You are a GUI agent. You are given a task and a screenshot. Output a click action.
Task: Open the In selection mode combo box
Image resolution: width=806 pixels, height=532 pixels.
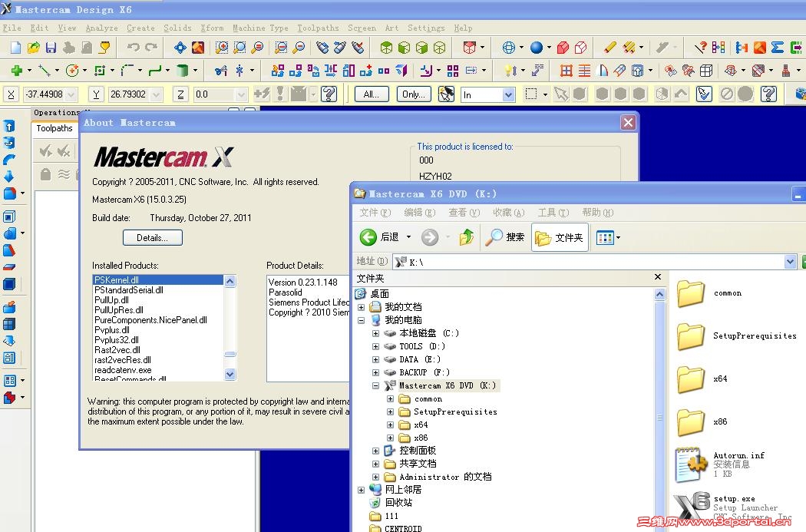click(487, 94)
